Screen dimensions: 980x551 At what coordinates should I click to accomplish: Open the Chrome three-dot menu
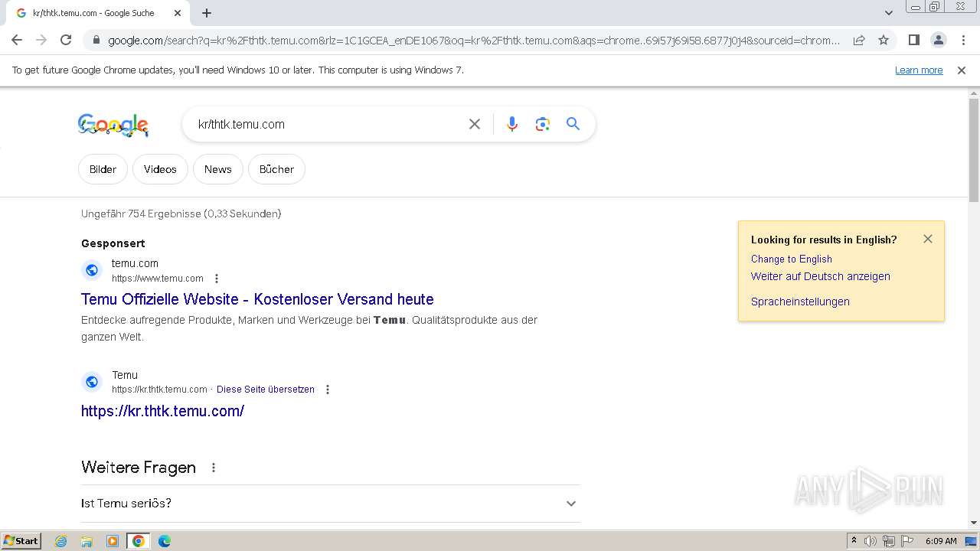(x=963, y=40)
